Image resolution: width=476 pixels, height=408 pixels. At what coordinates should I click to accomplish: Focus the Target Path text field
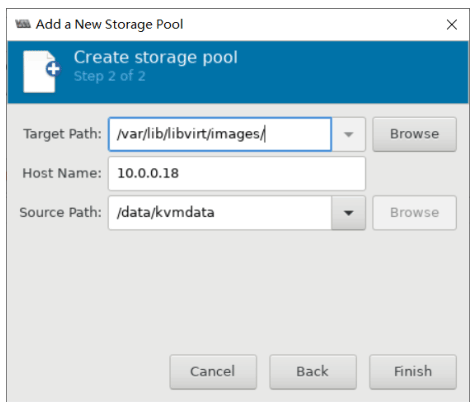[x=220, y=134]
